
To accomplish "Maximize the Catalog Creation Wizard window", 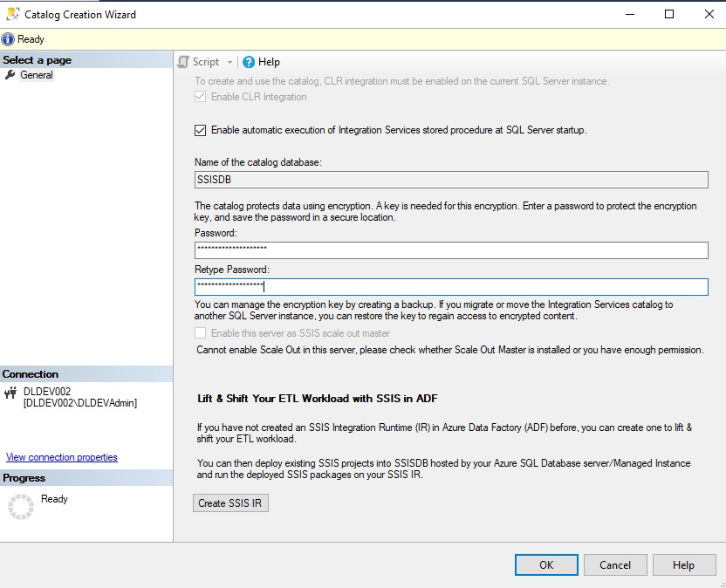I will tap(669, 14).
